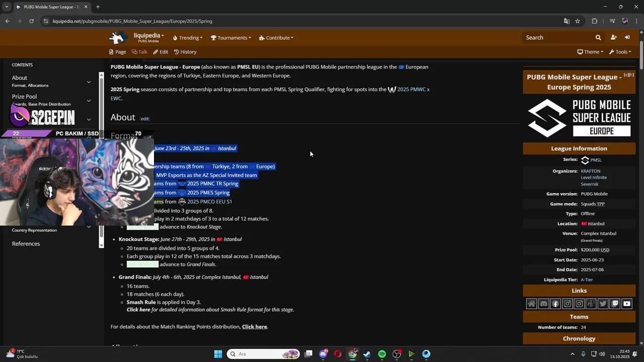Viewport: 644px width, 362px height.
Task: Open the Edit tab
Action: [160, 52]
